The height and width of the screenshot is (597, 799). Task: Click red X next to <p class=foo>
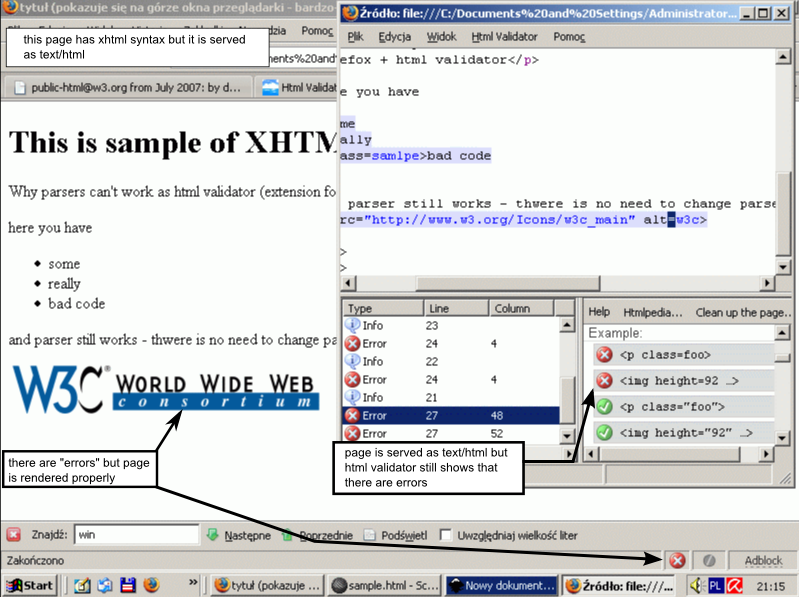coord(604,355)
